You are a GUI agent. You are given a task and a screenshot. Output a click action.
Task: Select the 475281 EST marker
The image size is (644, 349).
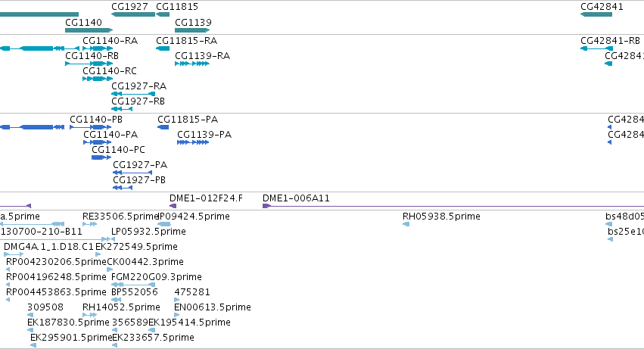tap(176, 300)
